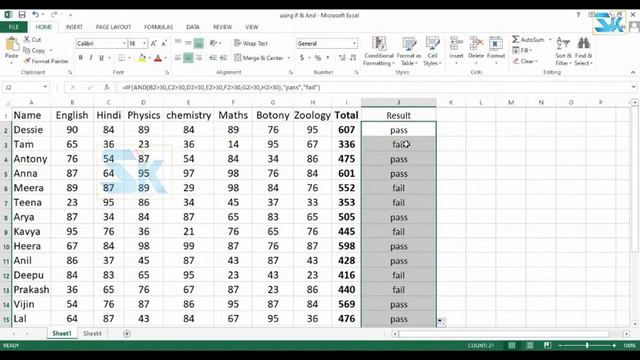Click Increase Decimal icon
The image size is (640, 360).
pyautogui.click(x=342, y=58)
